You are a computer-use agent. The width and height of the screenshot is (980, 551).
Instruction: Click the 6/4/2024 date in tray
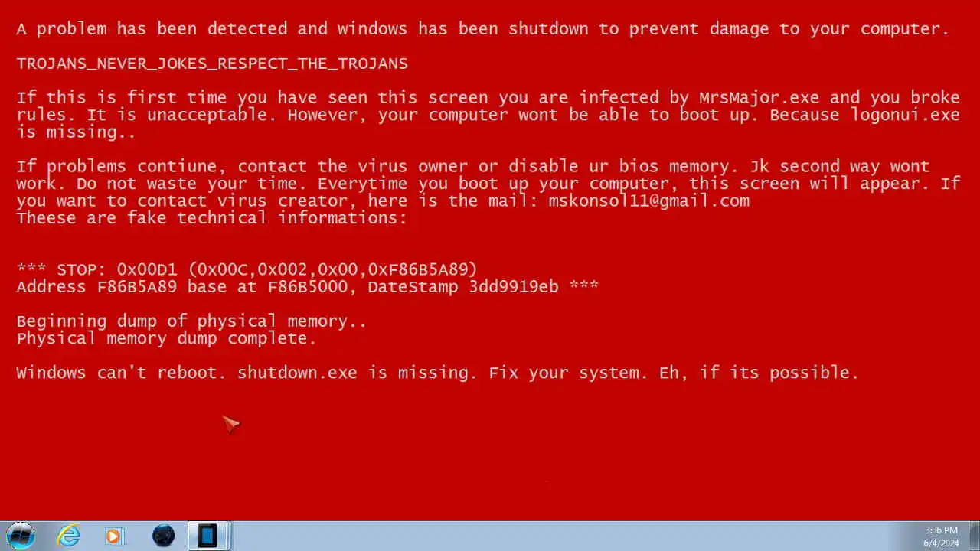point(941,543)
